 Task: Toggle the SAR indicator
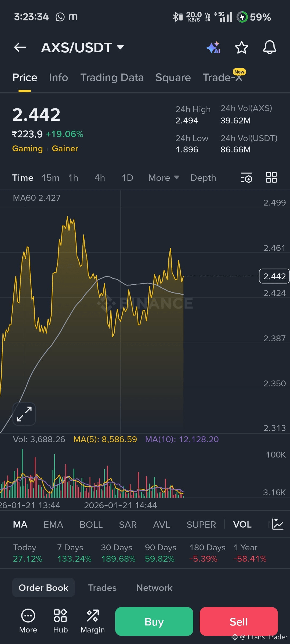(x=128, y=524)
